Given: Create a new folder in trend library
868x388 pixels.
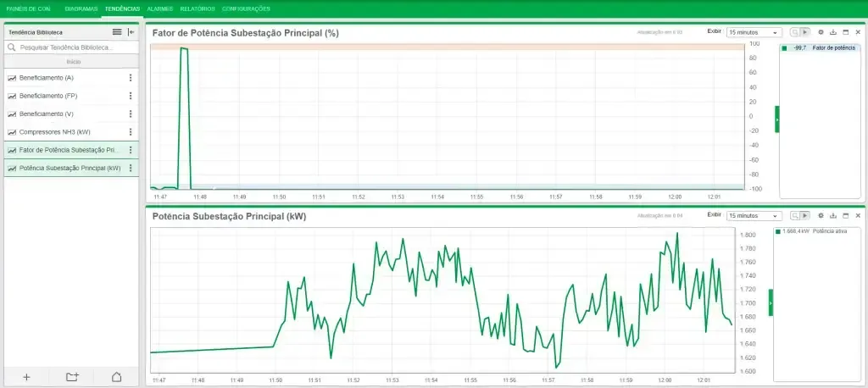Looking at the screenshot, I should (x=72, y=377).
